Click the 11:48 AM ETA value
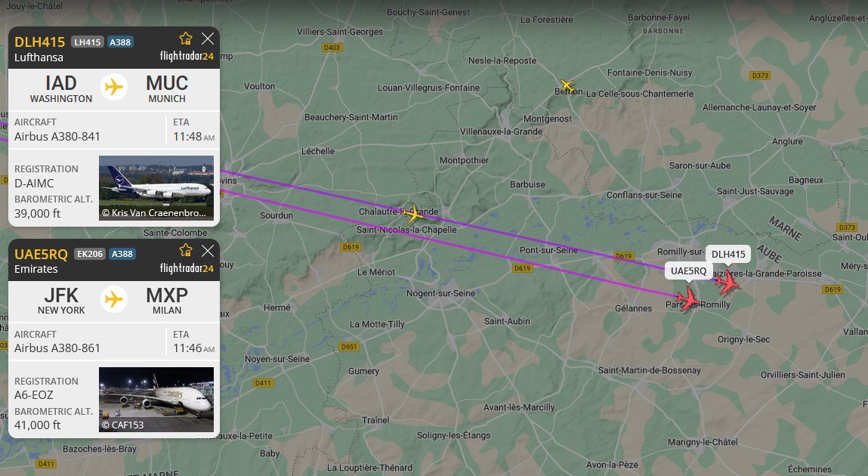This screenshot has height=476, width=868. pyautogui.click(x=193, y=137)
